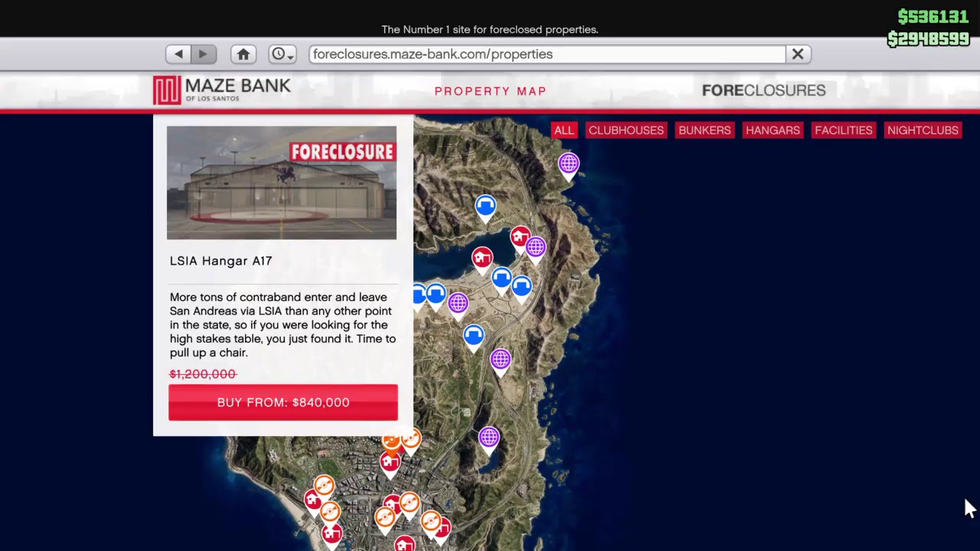Select the facility marker beside two adjacent blue pins
Viewport: 980px width, 551px height.
[458, 305]
